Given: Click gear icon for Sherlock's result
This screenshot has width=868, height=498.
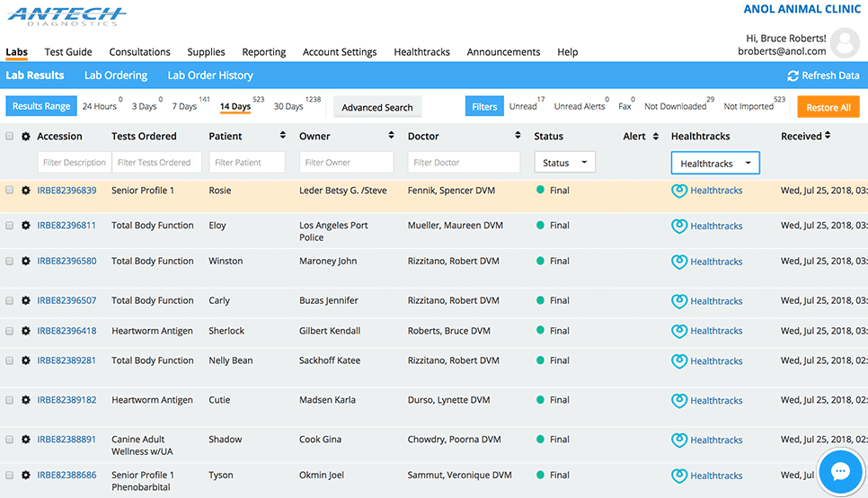Looking at the screenshot, I should tap(26, 331).
